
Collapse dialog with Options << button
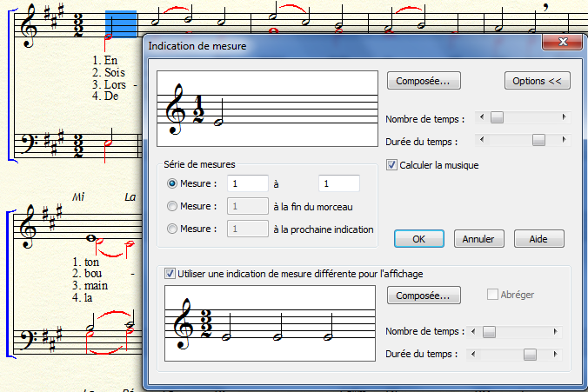[537, 81]
